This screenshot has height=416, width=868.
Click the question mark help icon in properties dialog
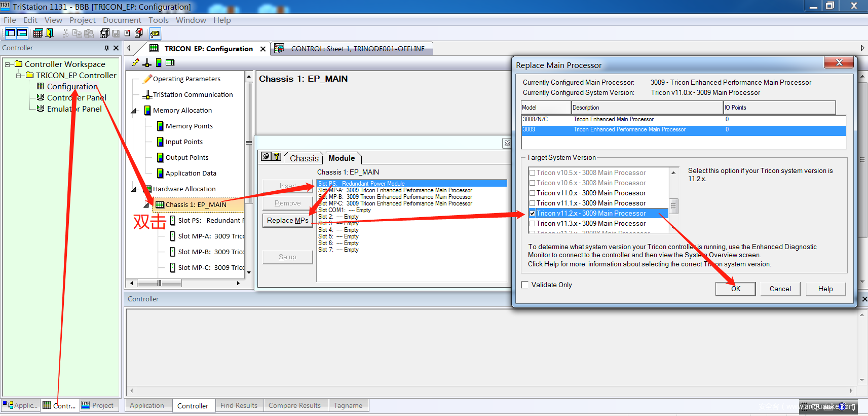point(276,156)
